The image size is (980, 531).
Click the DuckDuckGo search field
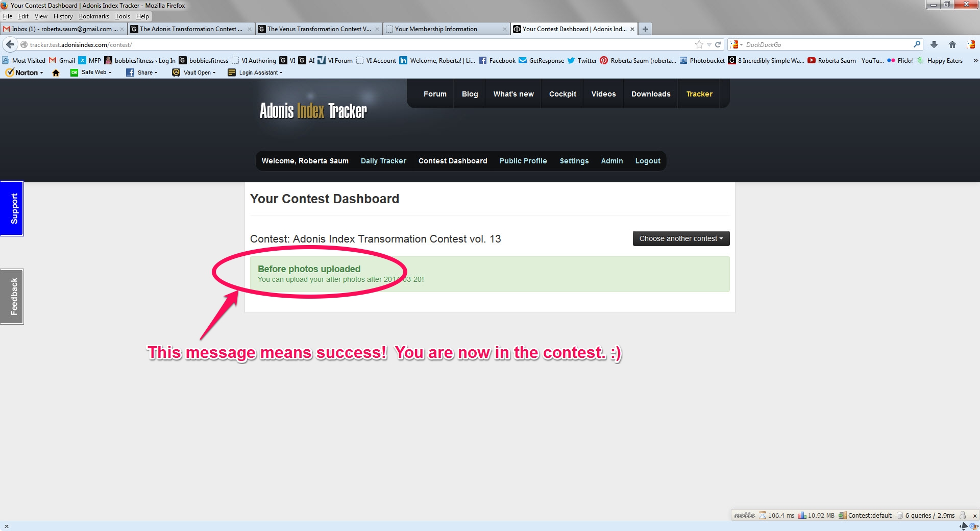pos(827,44)
